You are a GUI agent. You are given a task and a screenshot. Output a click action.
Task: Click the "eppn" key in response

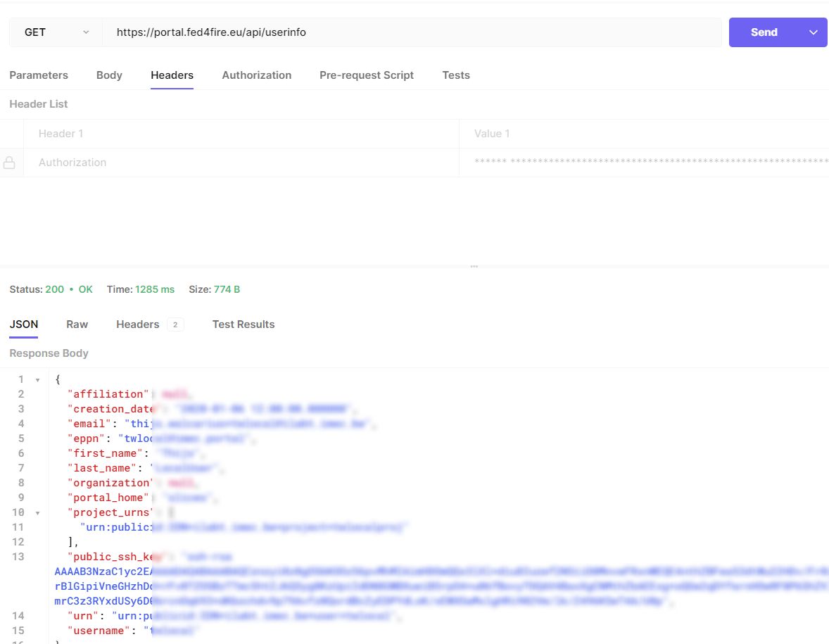[x=86, y=438]
